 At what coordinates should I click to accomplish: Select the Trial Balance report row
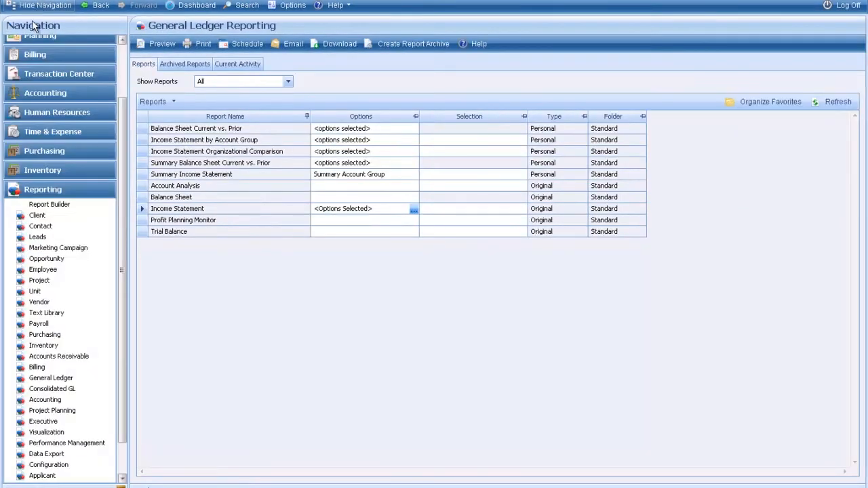(x=391, y=232)
